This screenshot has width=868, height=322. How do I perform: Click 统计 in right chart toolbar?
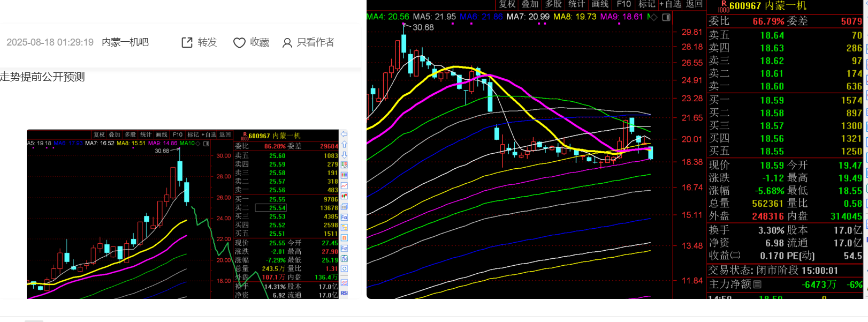[x=576, y=4]
